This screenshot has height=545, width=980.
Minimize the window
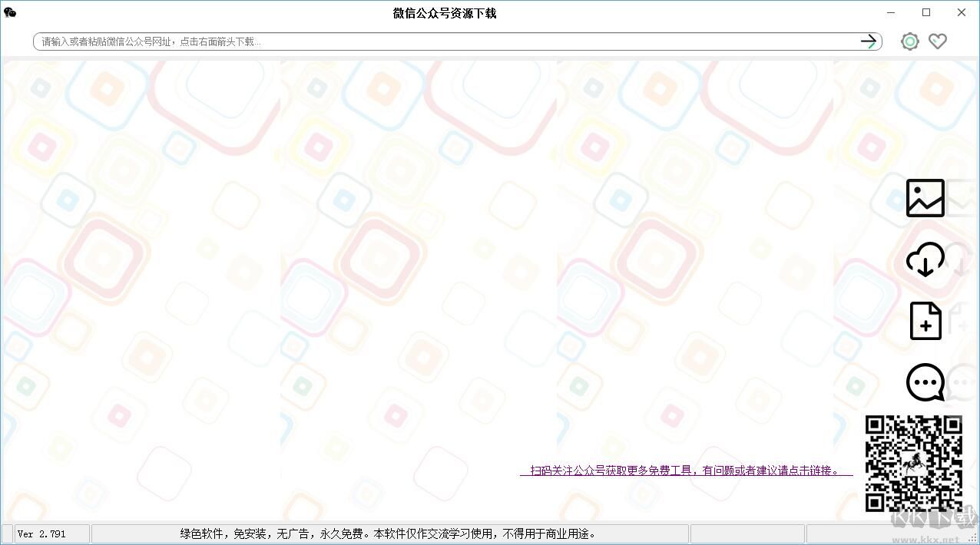click(x=891, y=12)
